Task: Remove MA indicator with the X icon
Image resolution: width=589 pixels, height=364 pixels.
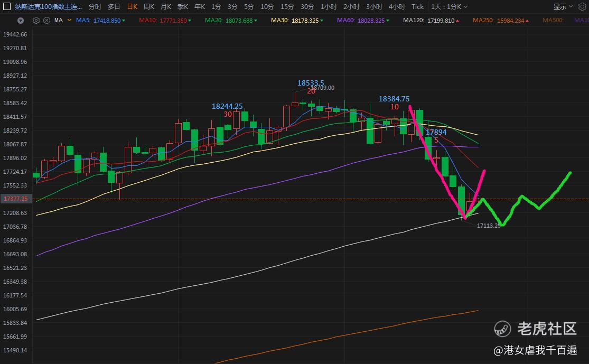Action: [46, 20]
